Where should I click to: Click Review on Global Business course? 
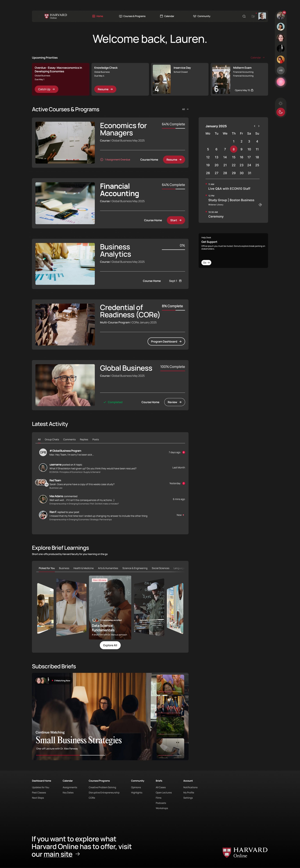pyautogui.click(x=174, y=402)
